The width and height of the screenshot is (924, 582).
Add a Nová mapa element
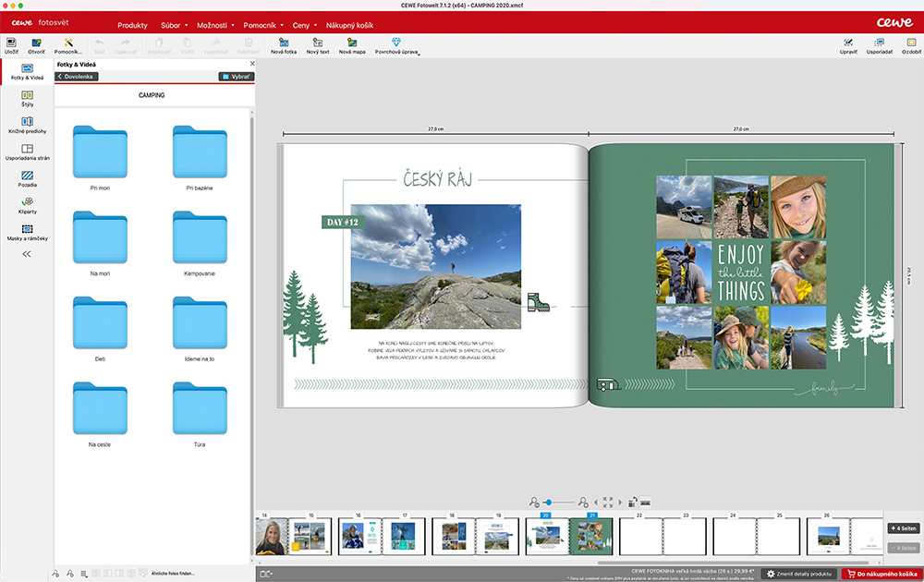click(x=352, y=44)
